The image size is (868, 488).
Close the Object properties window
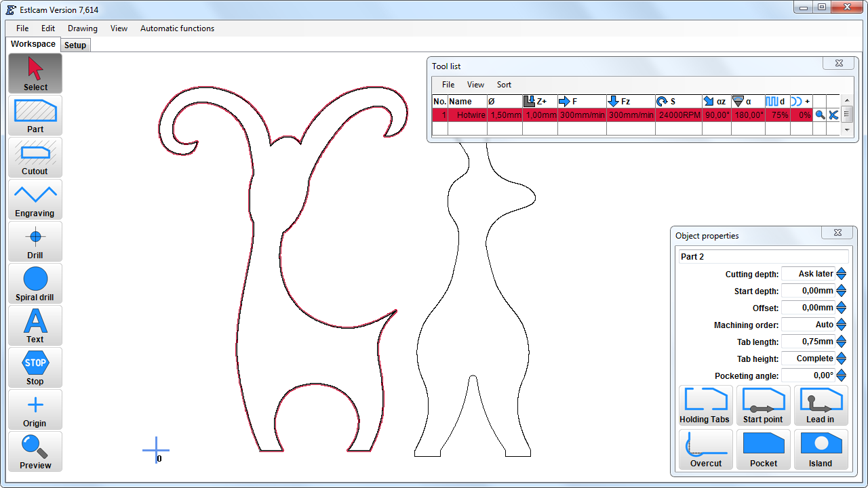[x=838, y=232]
